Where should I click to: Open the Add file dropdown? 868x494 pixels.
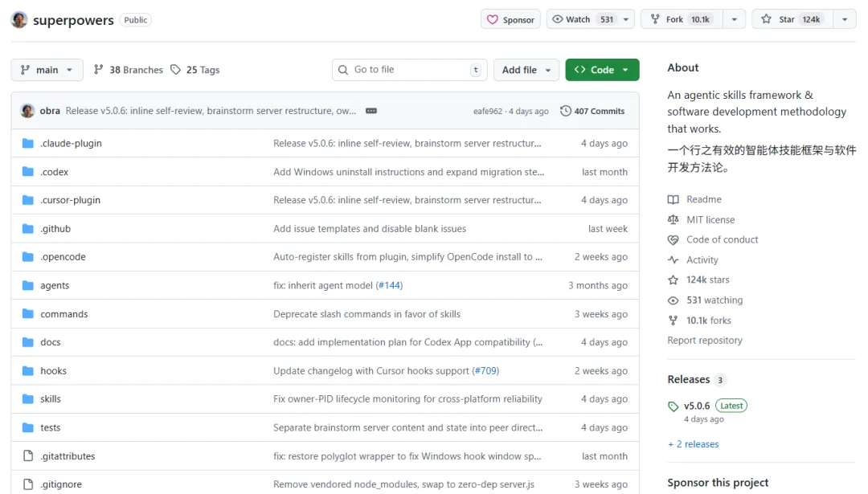(526, 70)
